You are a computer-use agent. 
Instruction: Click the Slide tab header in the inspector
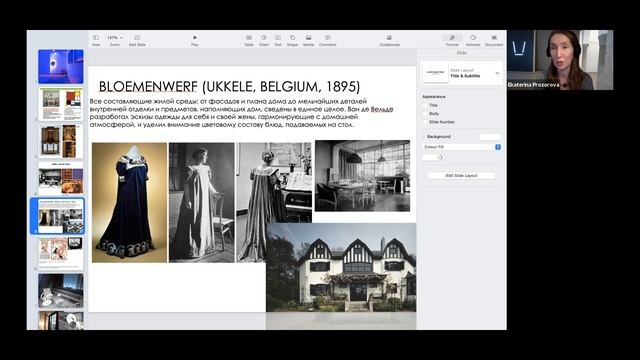click(462, 53)
